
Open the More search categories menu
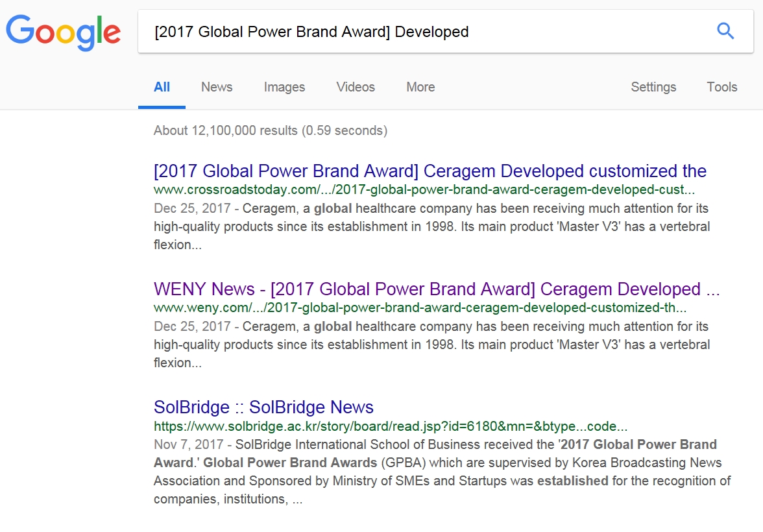click(420, 87)
